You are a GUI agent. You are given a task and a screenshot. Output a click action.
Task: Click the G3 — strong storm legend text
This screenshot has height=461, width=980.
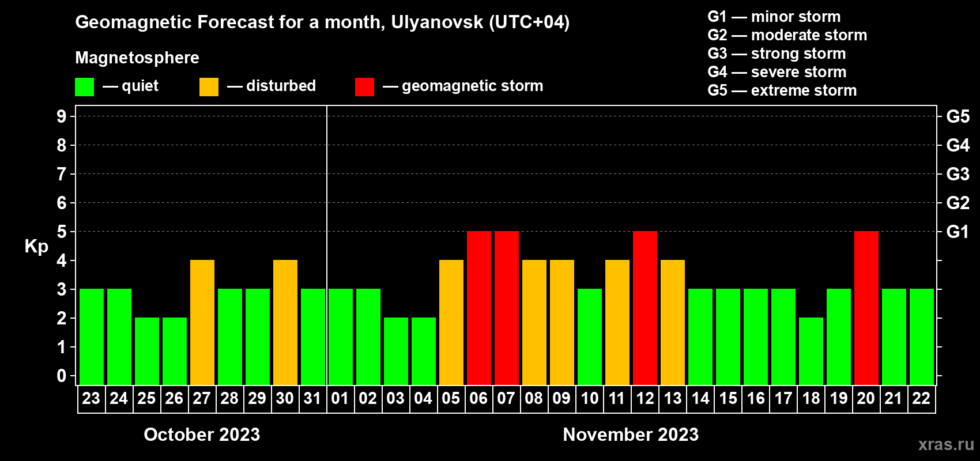(777, 54)
